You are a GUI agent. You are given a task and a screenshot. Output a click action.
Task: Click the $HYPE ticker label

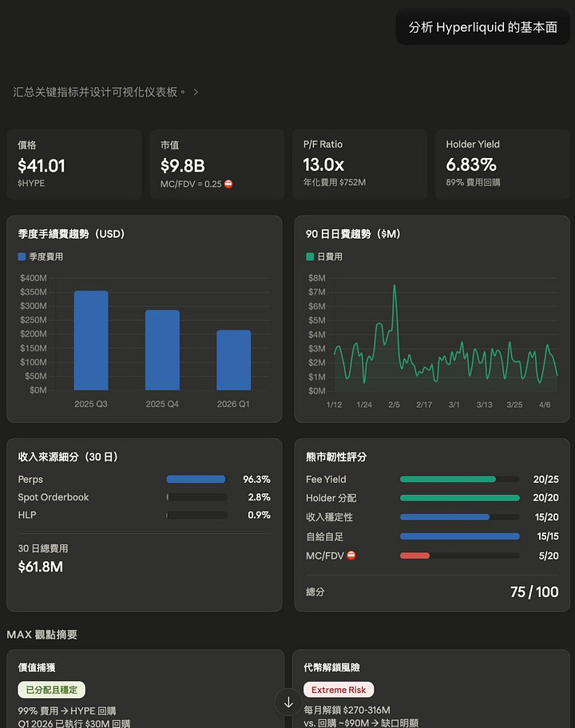click(x=31, y=183)
